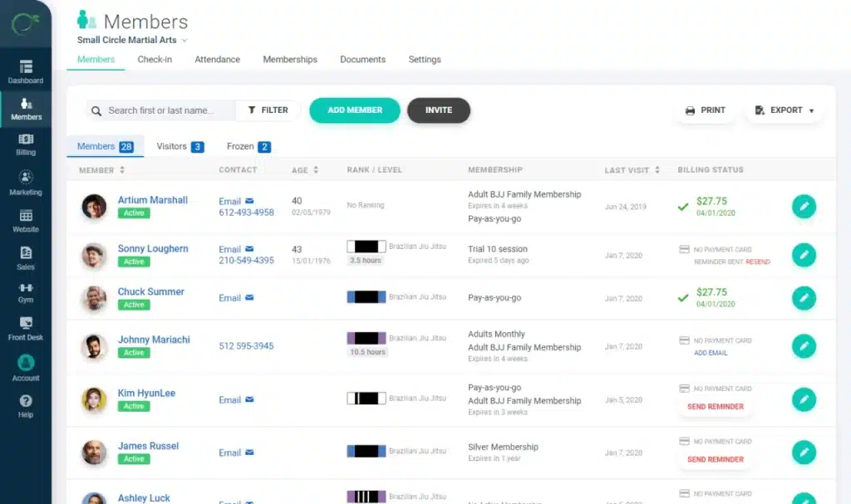Edit Artium Marshall using the pencil icon
The width and height of the screenshot is (851, 504).
point(804,207)
